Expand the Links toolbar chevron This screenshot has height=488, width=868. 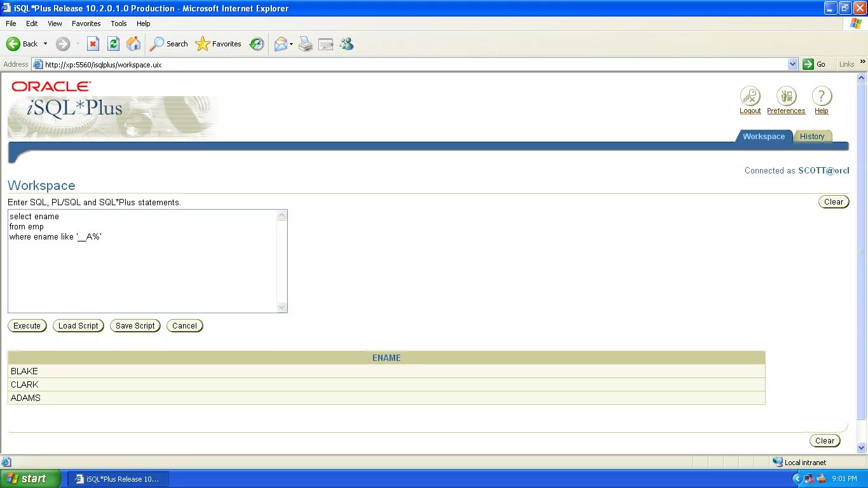pos(863,62)
